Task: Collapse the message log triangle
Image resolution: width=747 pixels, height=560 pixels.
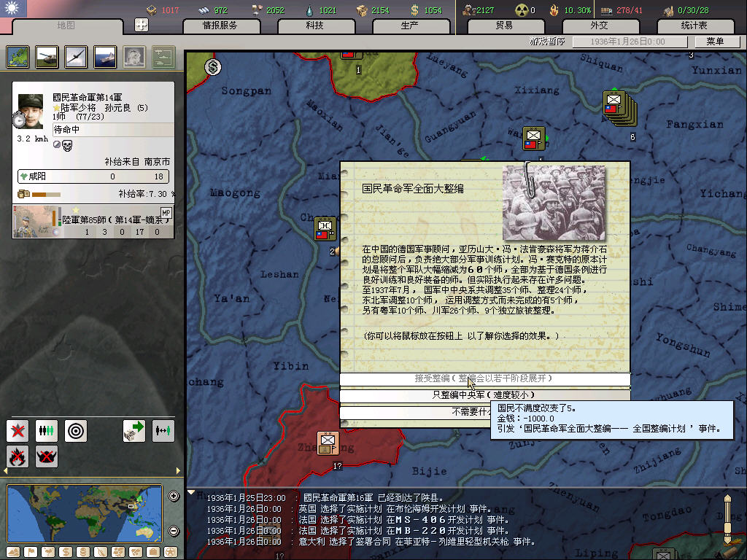Action: (x=191, y=492)
